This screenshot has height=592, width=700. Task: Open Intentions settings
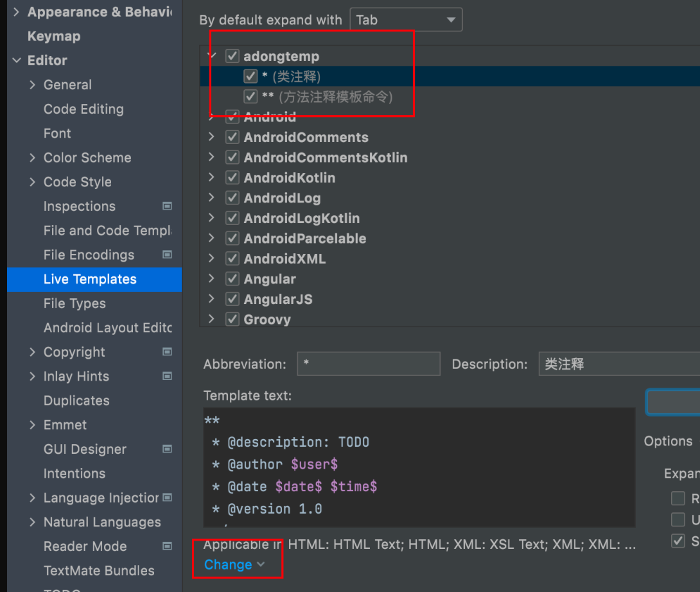point(74,473)
